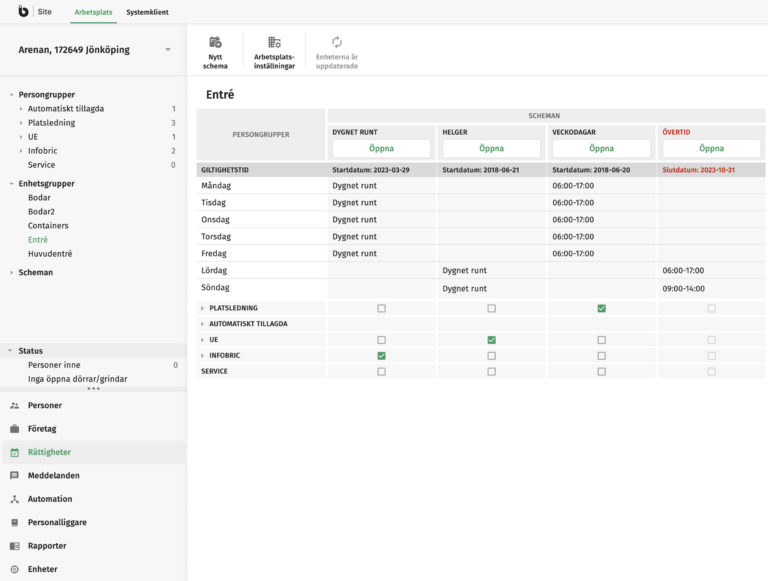The image size is (768, 581).
Task: Click the Nytt schema calendar icon
Action: coord(215,43)
